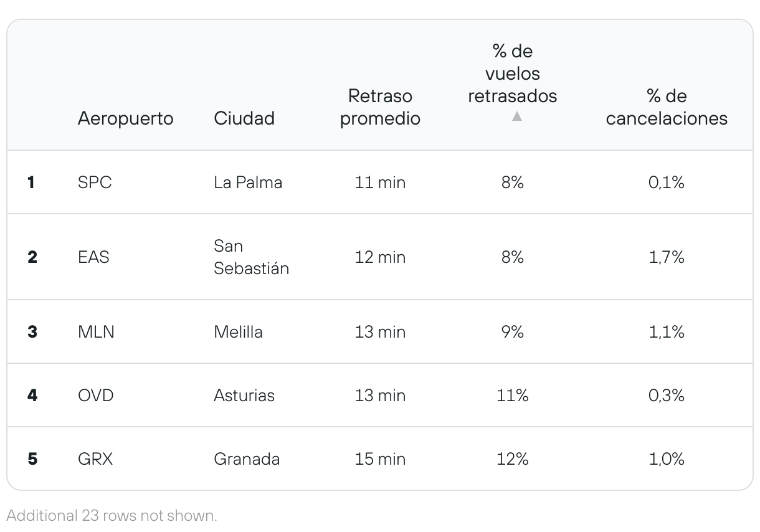Sort by the Aeropuerto column header
This screenshot has width=760, height=532.
(125, 118)
